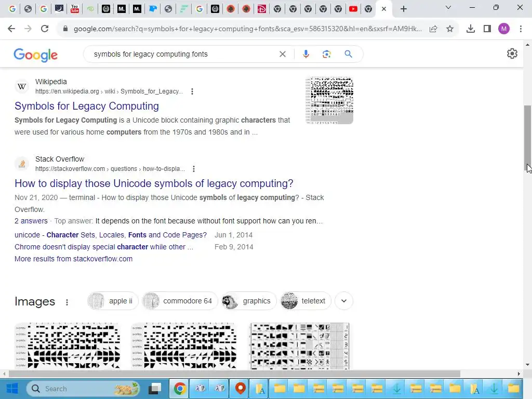Open Chrome three-dot menu
The width and height of the screenshot is (532, 399).
tap(521, 29)
